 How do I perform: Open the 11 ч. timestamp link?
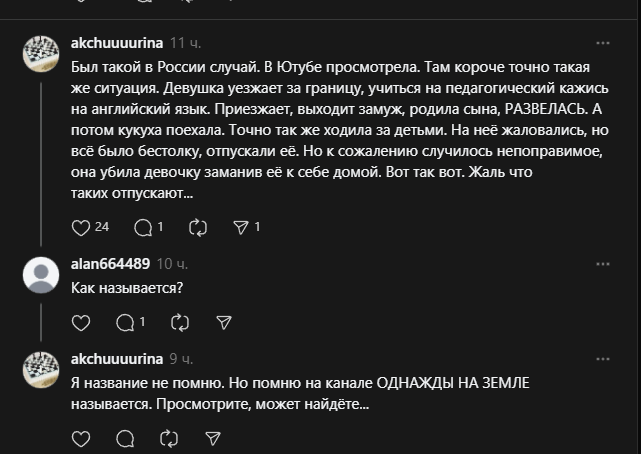coord(185,44)
